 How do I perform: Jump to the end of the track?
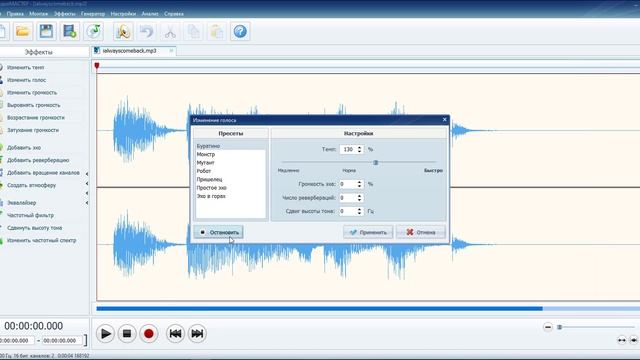(197, 333)
